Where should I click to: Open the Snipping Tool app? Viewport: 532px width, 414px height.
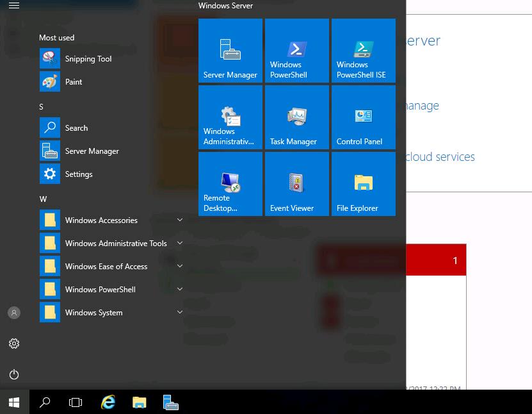(x=112, y=58)
